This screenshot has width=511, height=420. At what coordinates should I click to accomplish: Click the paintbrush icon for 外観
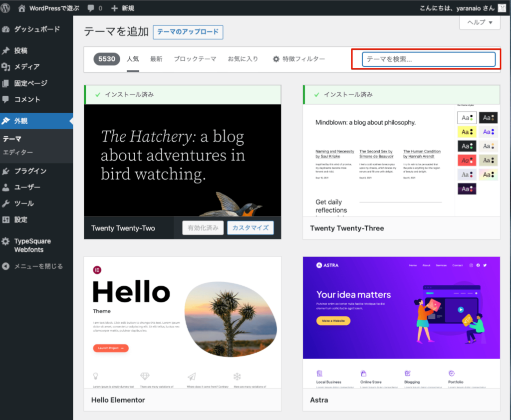coord(6,121)
